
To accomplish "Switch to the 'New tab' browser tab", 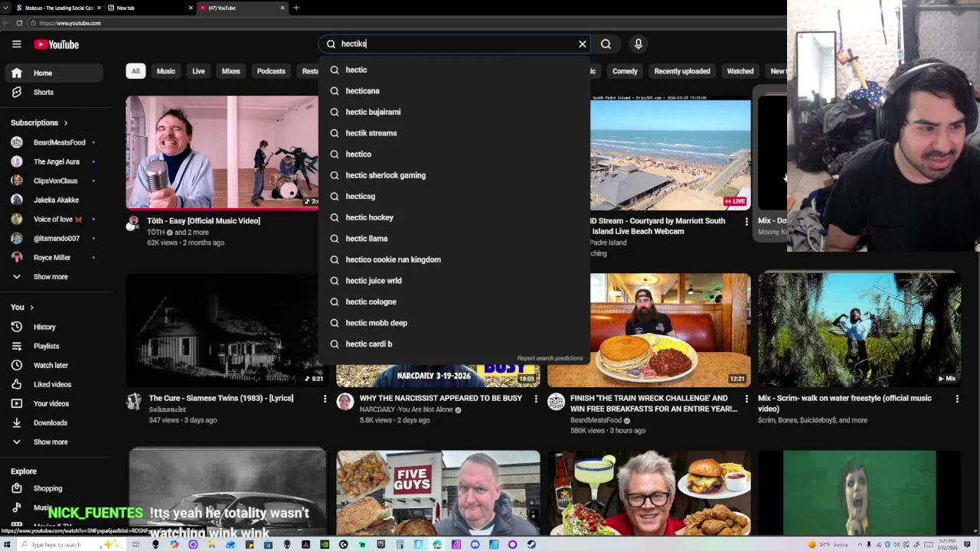I will click(x=149, y=8).
